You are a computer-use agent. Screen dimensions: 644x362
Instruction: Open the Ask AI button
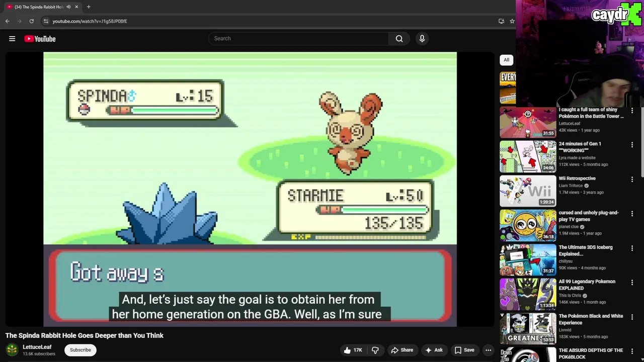434,350
